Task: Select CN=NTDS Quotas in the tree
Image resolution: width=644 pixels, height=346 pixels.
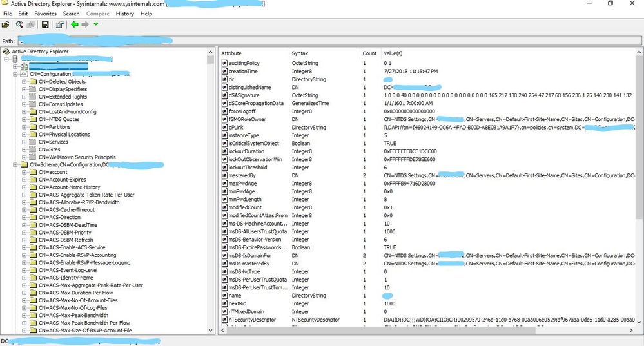Action: (x=59, y=119)
